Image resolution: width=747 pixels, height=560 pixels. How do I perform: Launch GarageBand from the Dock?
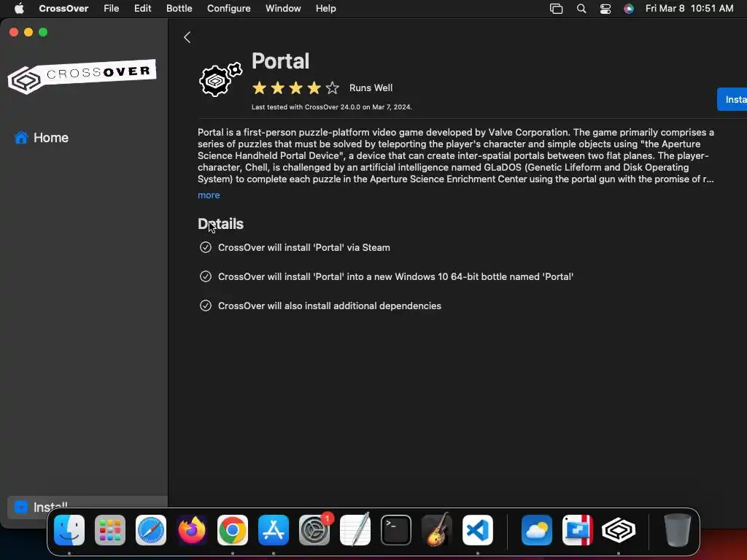coord(437,529)
